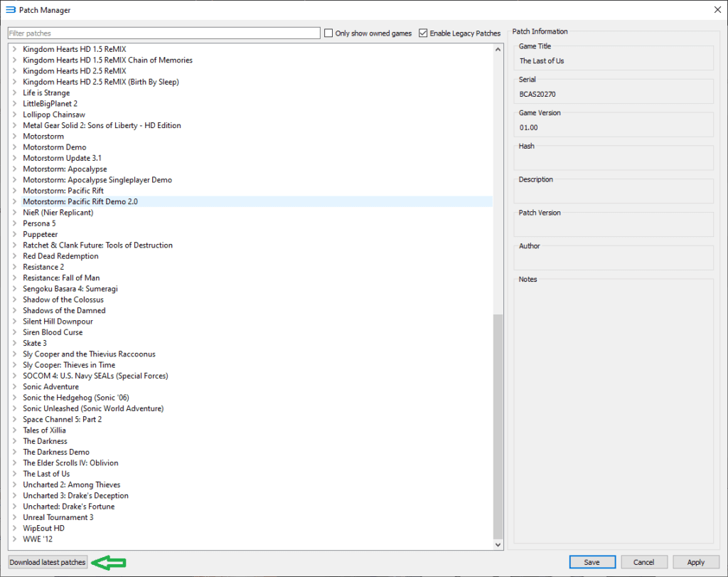Toggle Only show owned games checkbox
This screenshot has height=577, width=728.
(x=328, y=33)
